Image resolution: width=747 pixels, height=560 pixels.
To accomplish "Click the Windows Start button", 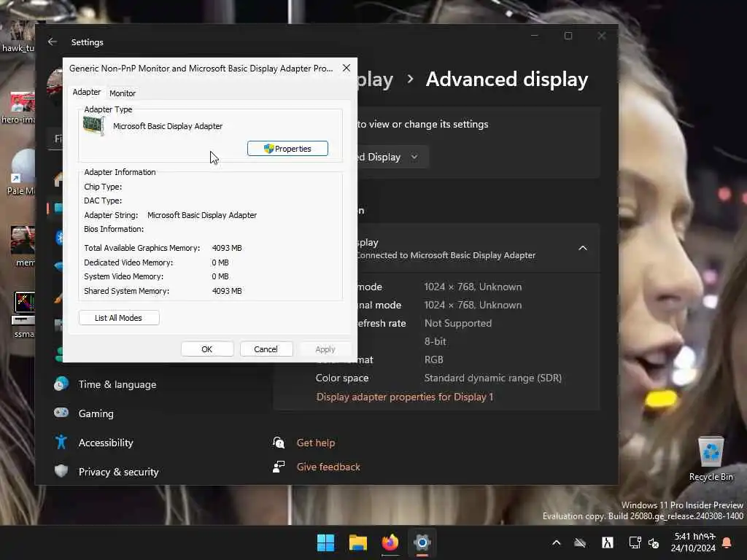I will [326, 542].
